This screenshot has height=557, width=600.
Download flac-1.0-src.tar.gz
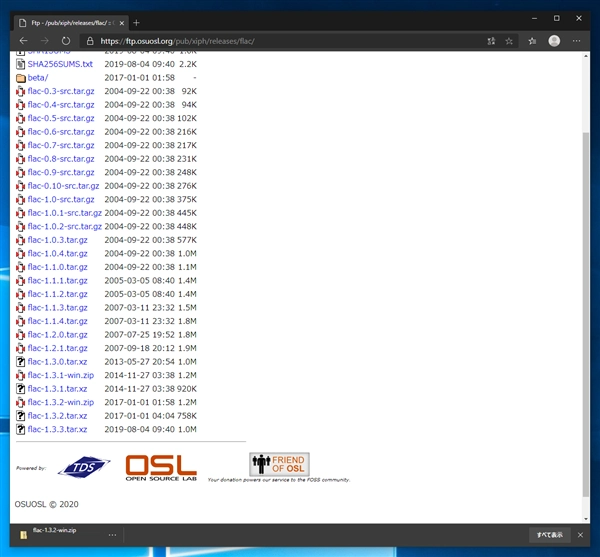tap(61, 199)
